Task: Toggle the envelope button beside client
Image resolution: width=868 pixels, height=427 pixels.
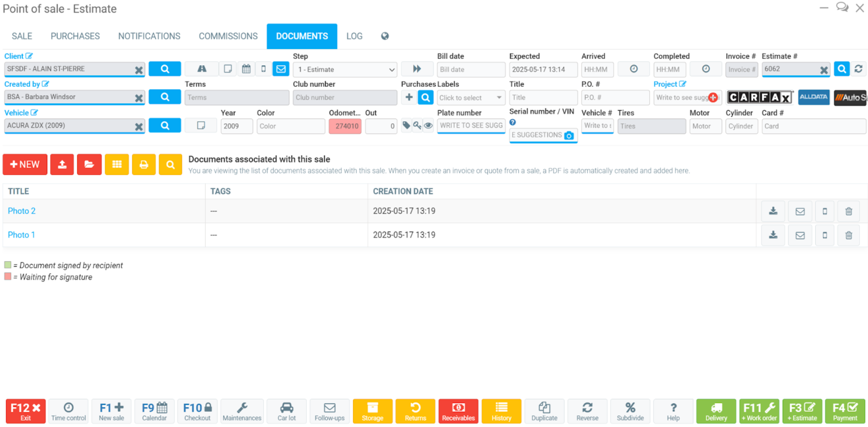Action: 281,69
